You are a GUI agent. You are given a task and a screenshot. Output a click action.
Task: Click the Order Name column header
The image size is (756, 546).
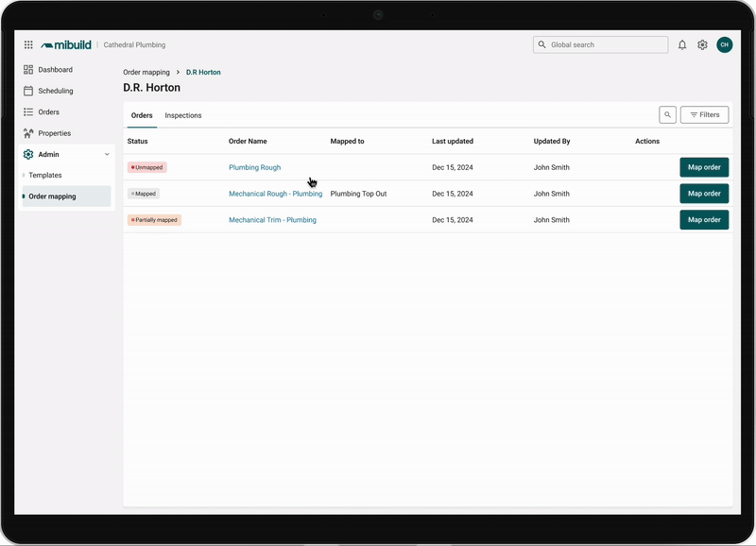coord(248,141)
